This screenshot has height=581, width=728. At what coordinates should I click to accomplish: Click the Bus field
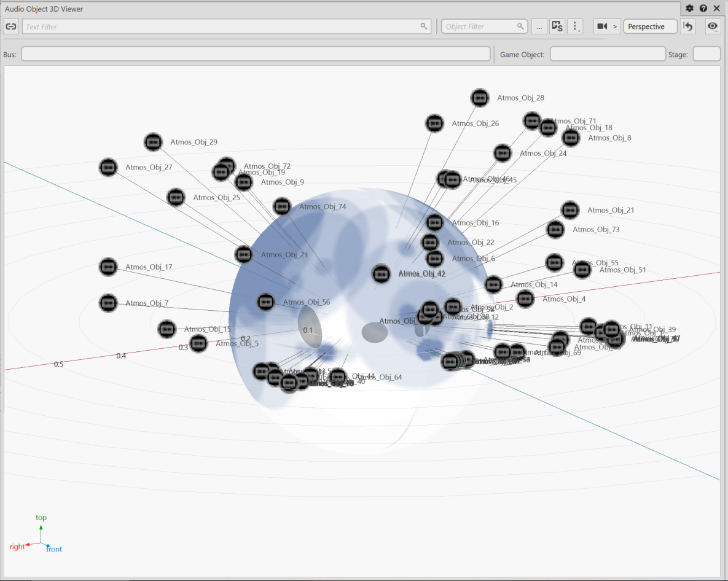coord(256,54)
